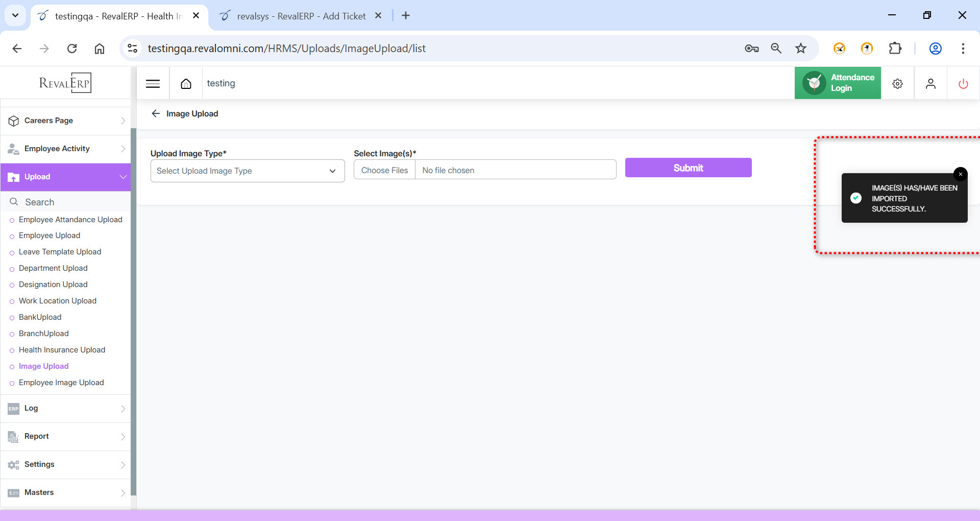Open the home icon in header
This screenshot has height=521, width=980.
click(x=186, y=84)
